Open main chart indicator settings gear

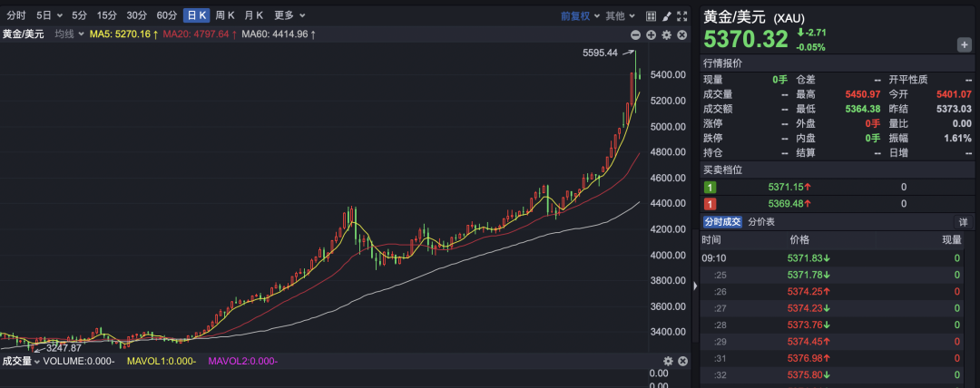[666, 34]
